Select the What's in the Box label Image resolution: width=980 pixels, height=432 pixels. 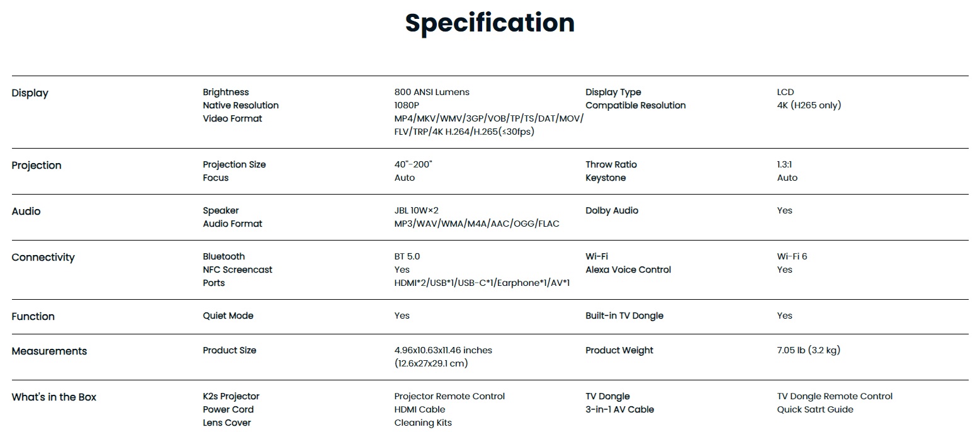(x=54, y=397)
